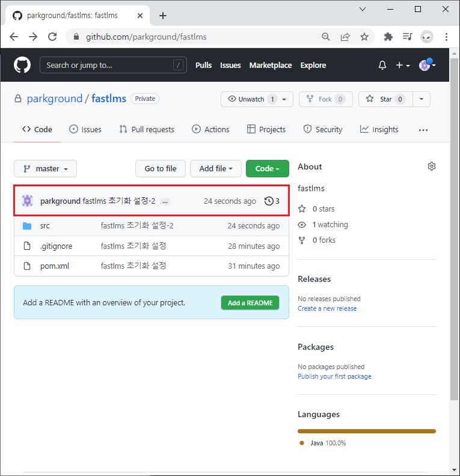Click the Fork button

(x=326, y=99)
